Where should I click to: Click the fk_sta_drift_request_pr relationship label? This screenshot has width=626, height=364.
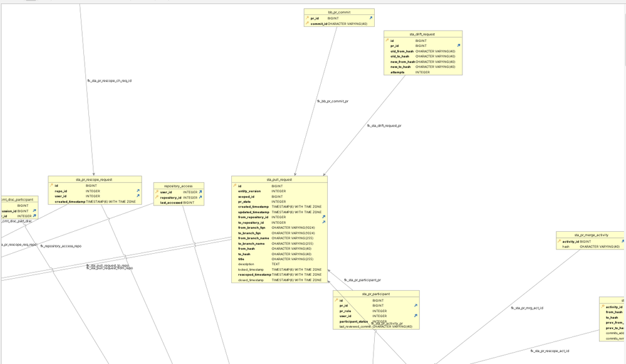[x=384, y=125]
